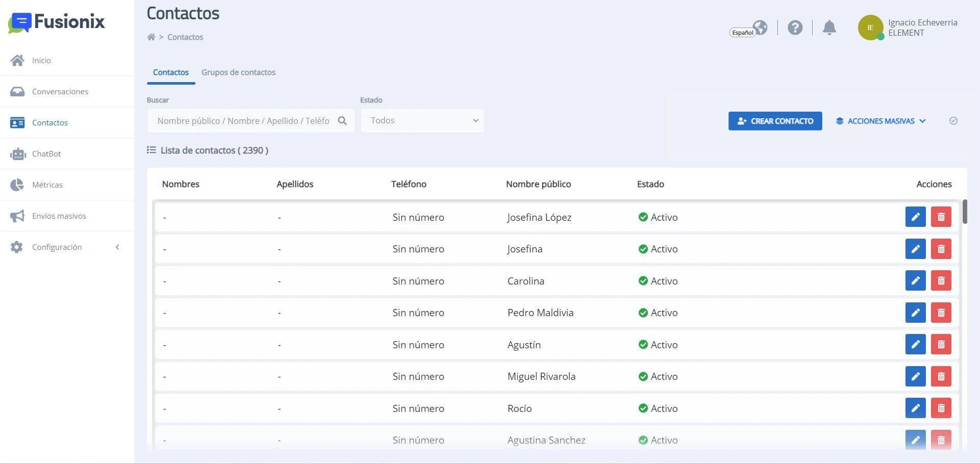Image resolution: width=980 pixels, height=464 pixels.
Task: Click the Estado column header
Action: tap(650, 184)
